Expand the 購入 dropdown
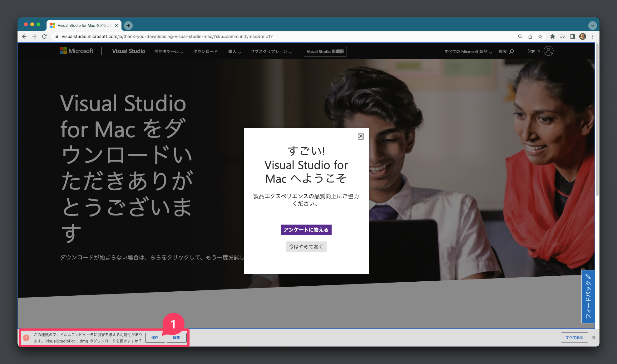The image size is (617, 364). click(x=234, y=51)
